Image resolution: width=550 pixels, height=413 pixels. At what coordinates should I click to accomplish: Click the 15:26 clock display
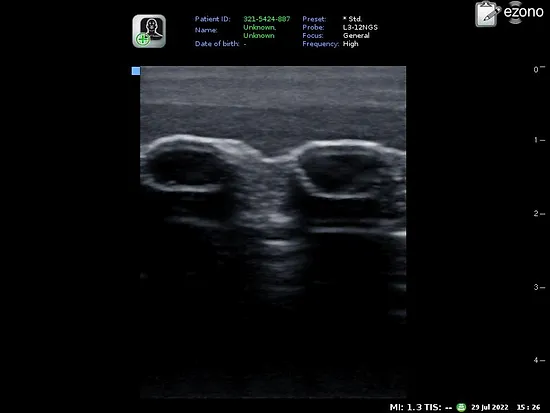[x=528, y=407]
